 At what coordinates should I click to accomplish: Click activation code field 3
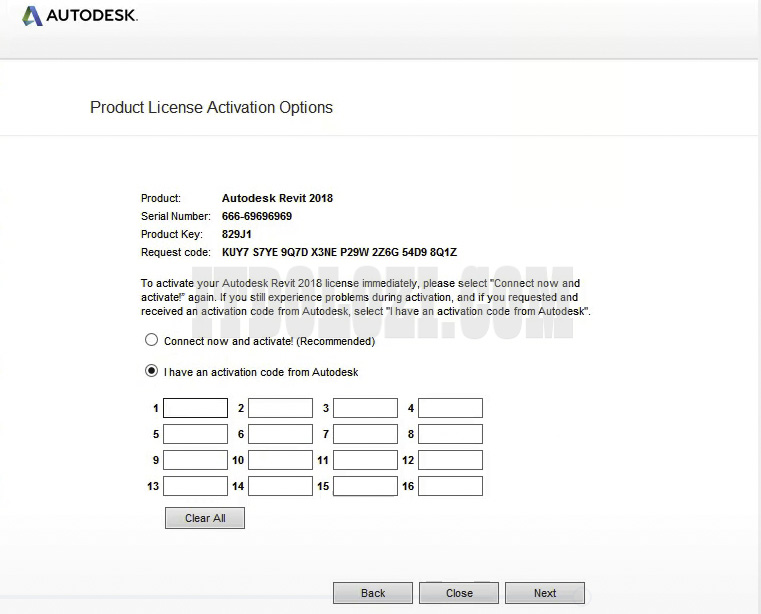click(x=365, y=408)
